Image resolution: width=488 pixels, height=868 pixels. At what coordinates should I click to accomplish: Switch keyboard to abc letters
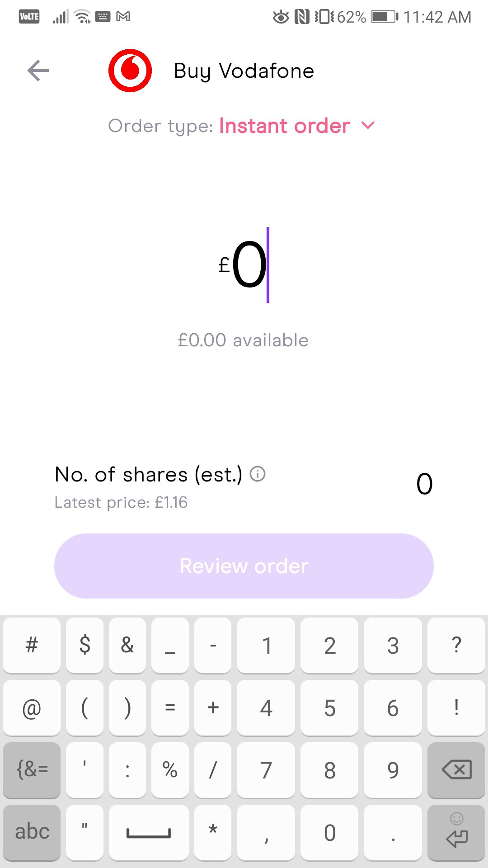(32, 832)
